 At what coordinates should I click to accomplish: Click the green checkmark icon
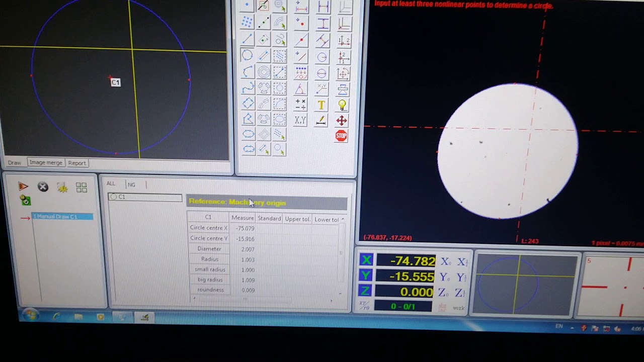click(x=25, y=201)
